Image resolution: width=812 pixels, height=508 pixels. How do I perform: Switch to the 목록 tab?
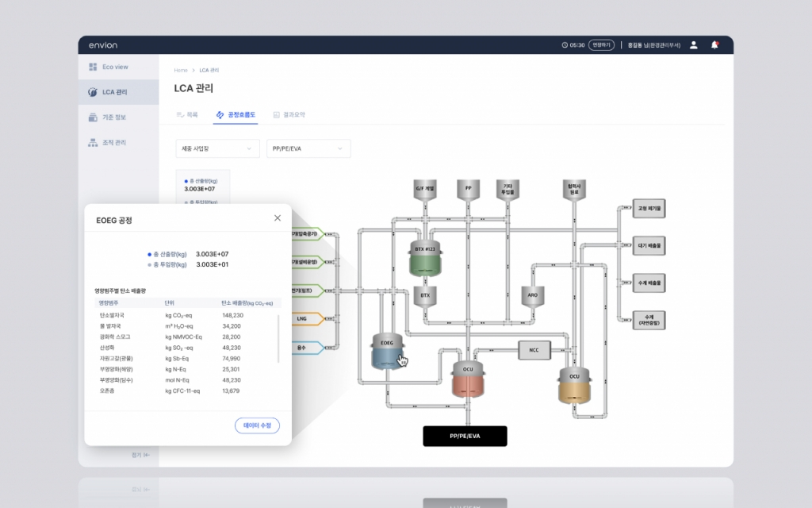pyautogui.click(x=187, y=115)
